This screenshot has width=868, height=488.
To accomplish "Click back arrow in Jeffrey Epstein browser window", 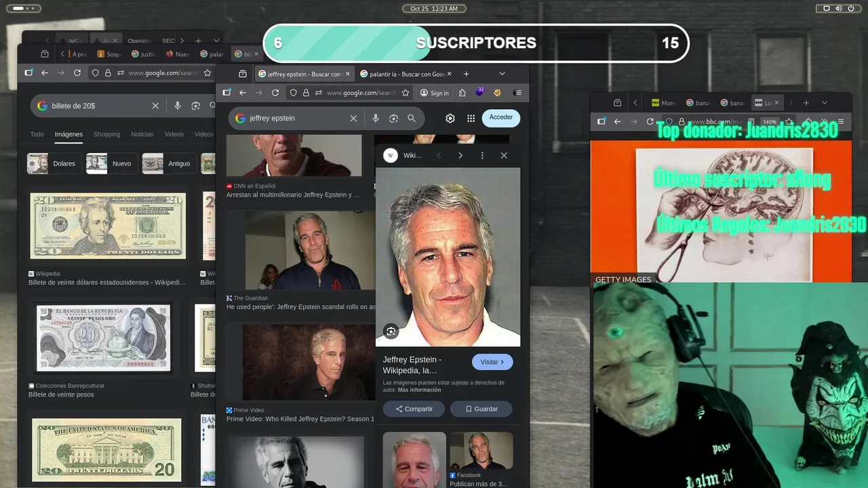I will click(243, 93).
